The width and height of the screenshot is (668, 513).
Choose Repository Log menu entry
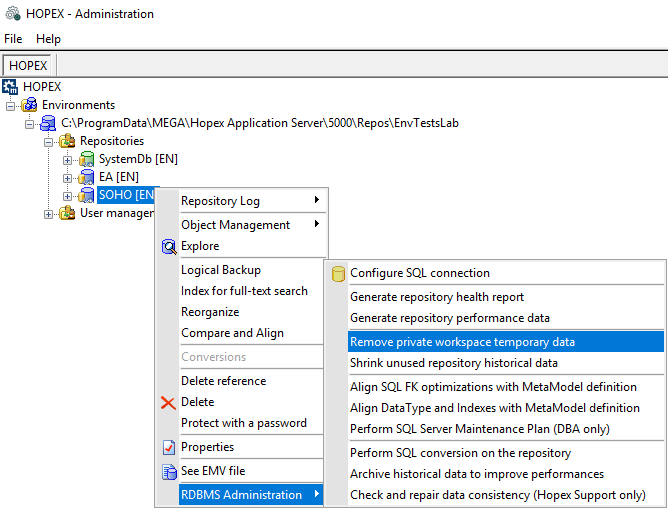[253, 201]
